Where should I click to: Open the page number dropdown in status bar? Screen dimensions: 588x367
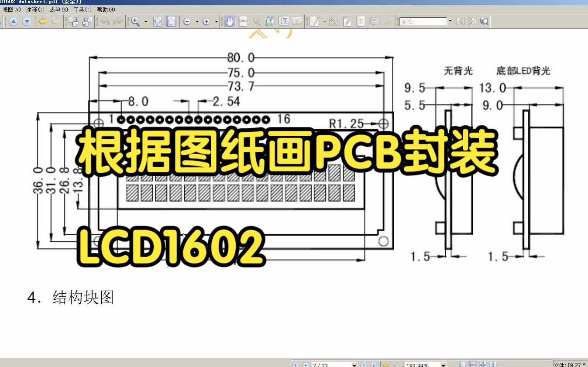(354, 365)
